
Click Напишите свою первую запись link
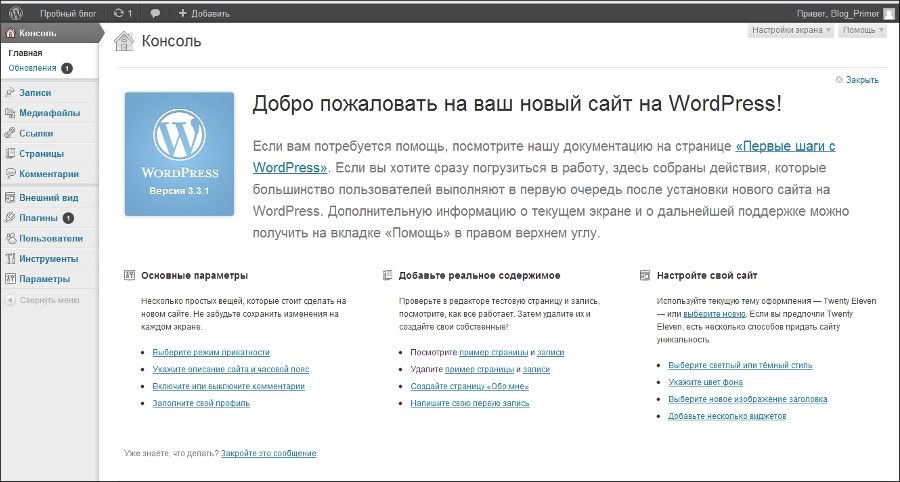(470, 403)
